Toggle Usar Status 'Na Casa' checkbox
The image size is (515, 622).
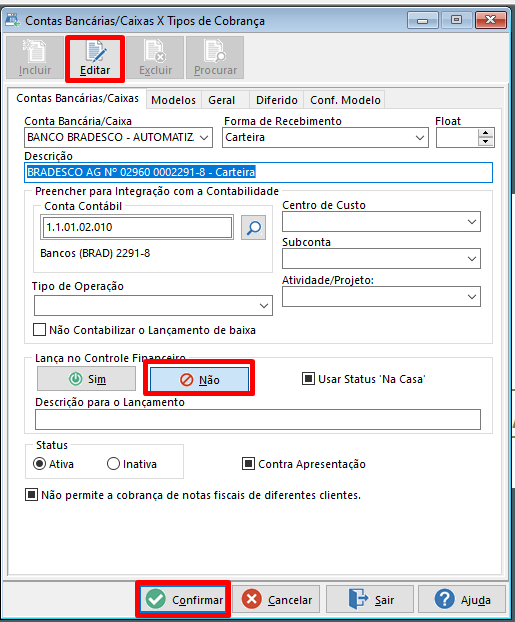308,379
